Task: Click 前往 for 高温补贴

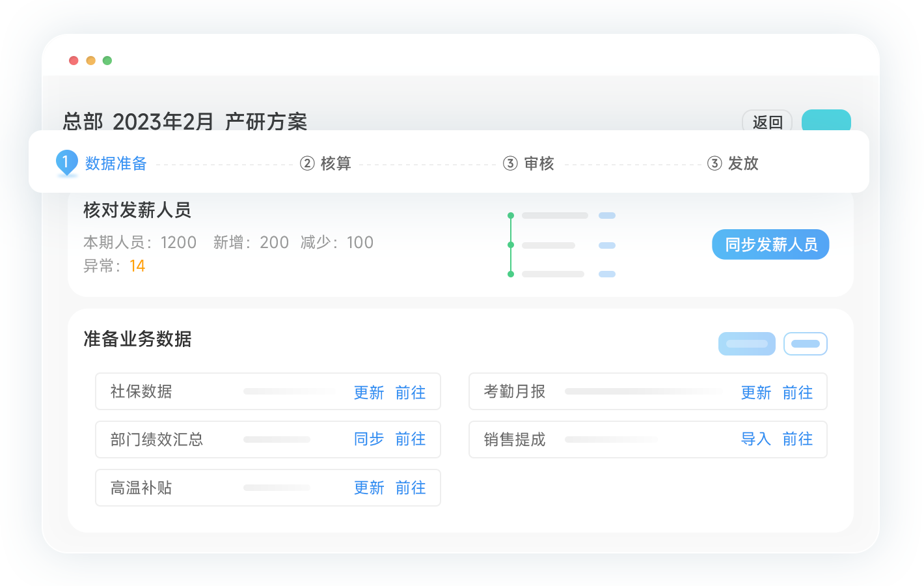Action: [x=411, y=488]
